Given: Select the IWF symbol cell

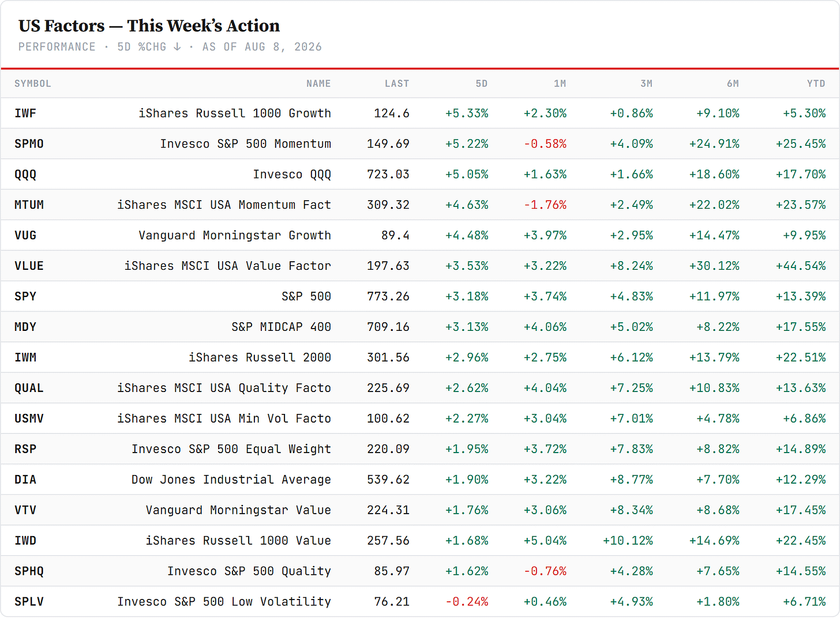Looking at the screenshot, I should (x=25, y=113).
